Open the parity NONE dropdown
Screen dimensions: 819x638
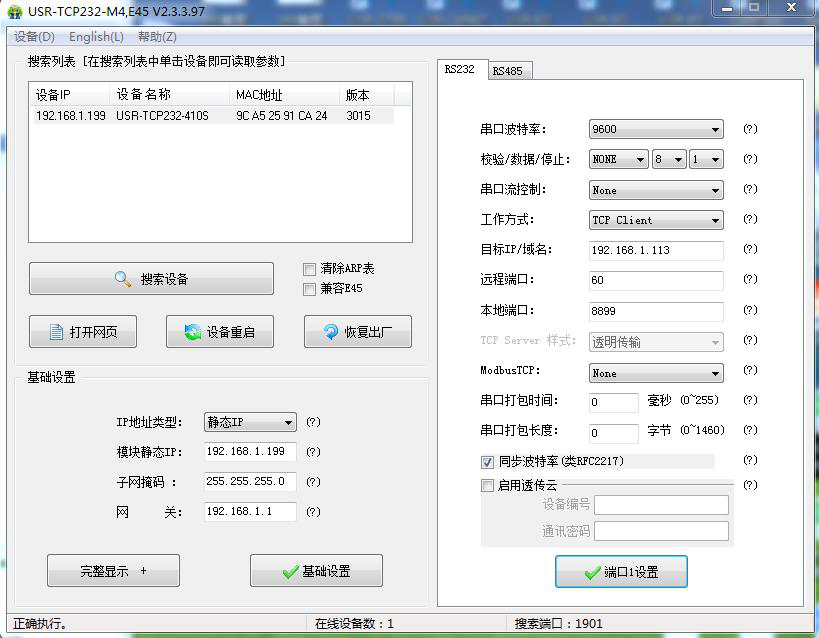(618, 159)
